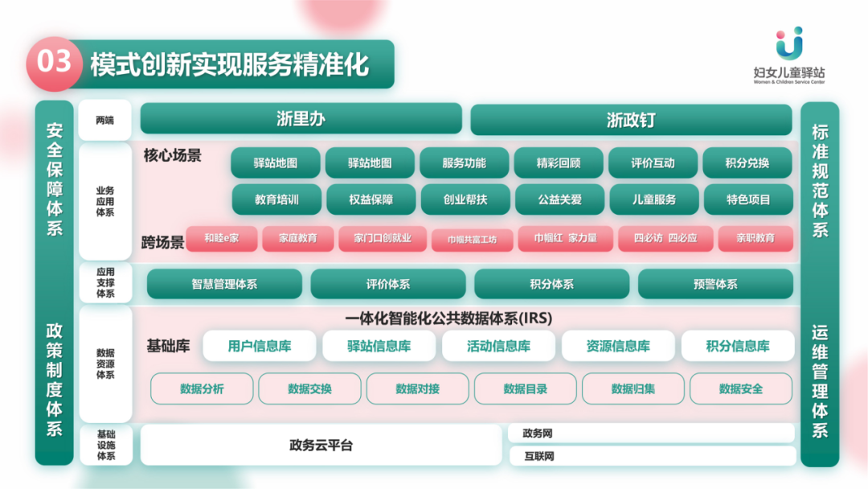Screen dimensions: 868x489
Task: Click the 数据目录 pill
Action: click(526, 388)
